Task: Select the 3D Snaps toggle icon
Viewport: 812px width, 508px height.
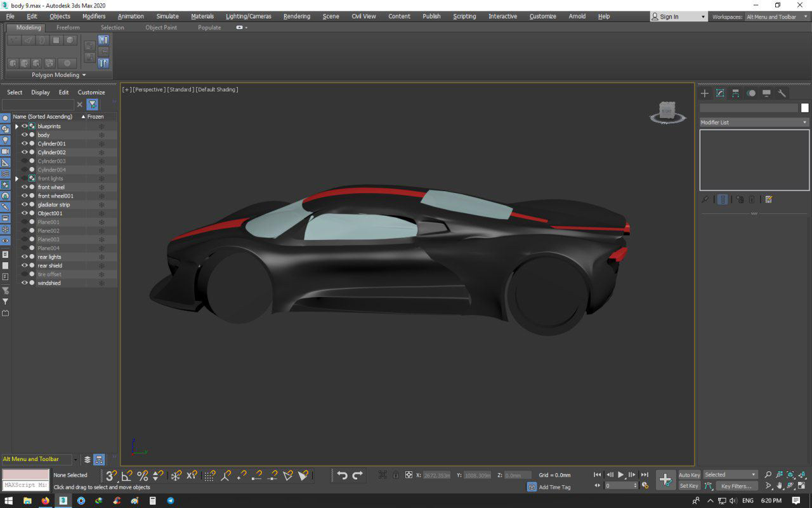Action: 111,475
